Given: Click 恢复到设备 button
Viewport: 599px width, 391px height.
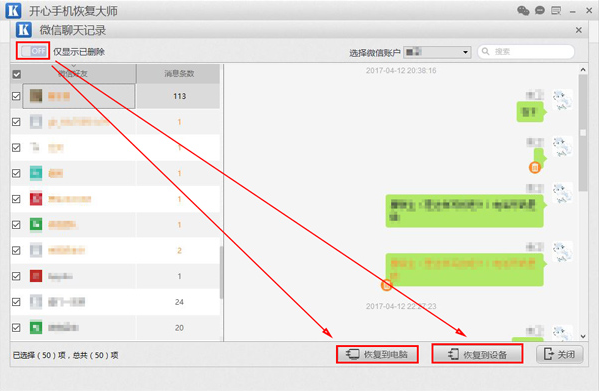Looking at the screenshot, I should (x=477, y=354).
